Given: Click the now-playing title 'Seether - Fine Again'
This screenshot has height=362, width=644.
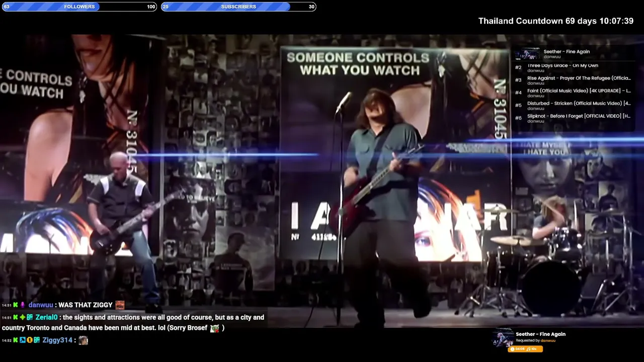Looking at the screenshot, I should pos(540,334).
